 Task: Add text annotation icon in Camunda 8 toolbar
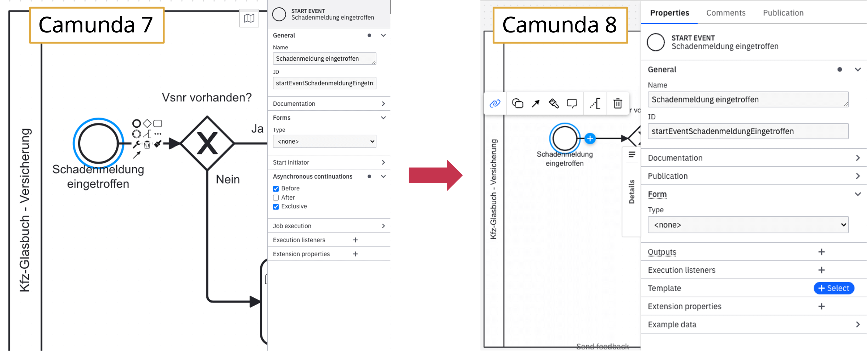[x=595, y=103]
